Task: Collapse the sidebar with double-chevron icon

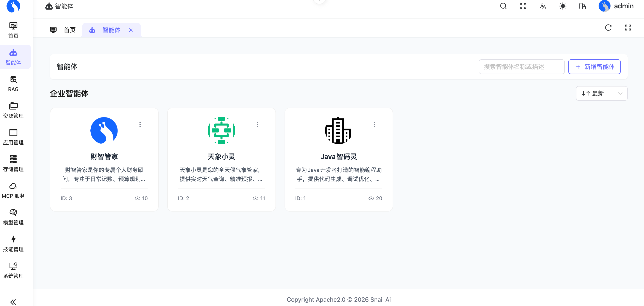Action: (13, 302)
